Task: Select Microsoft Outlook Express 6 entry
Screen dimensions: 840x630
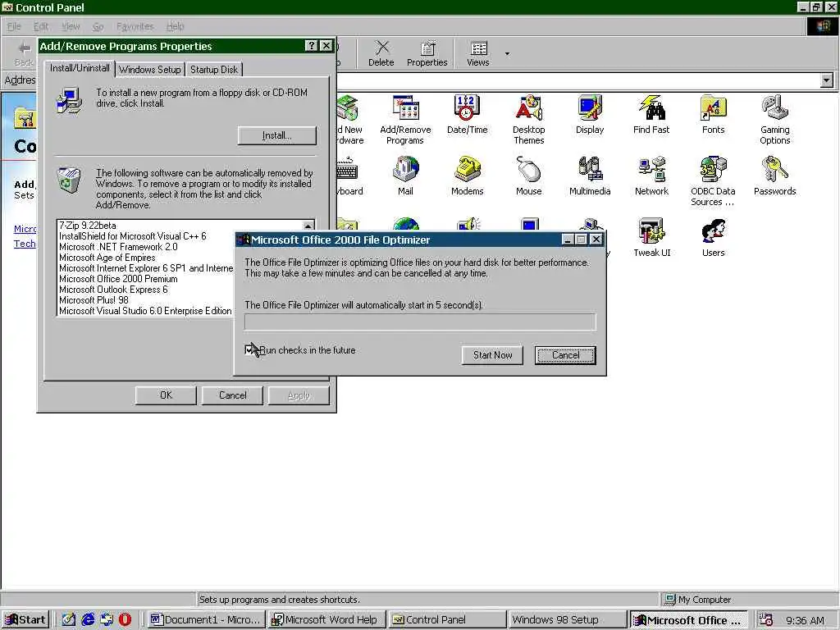Action: (x=113, y=290)
